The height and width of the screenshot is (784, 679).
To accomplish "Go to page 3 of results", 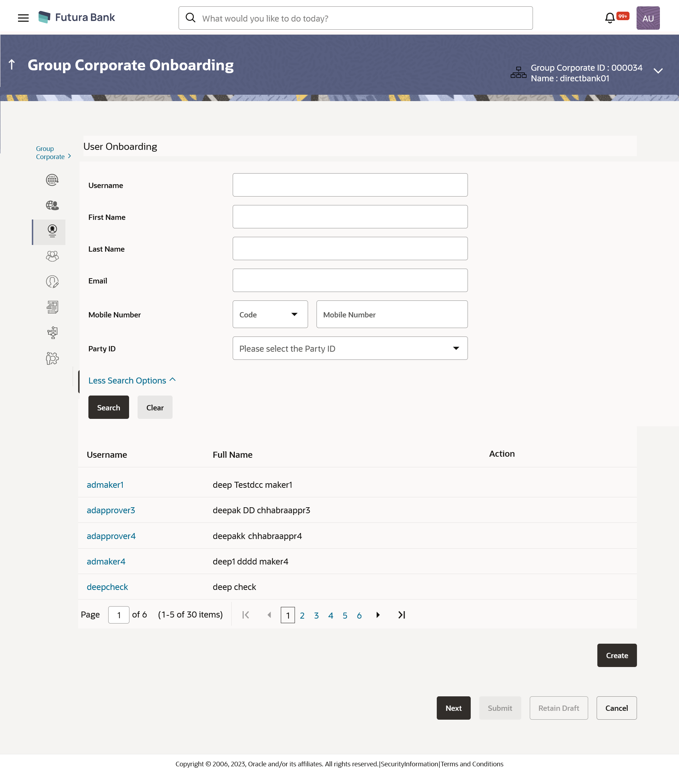I will [x=316, y=615].
